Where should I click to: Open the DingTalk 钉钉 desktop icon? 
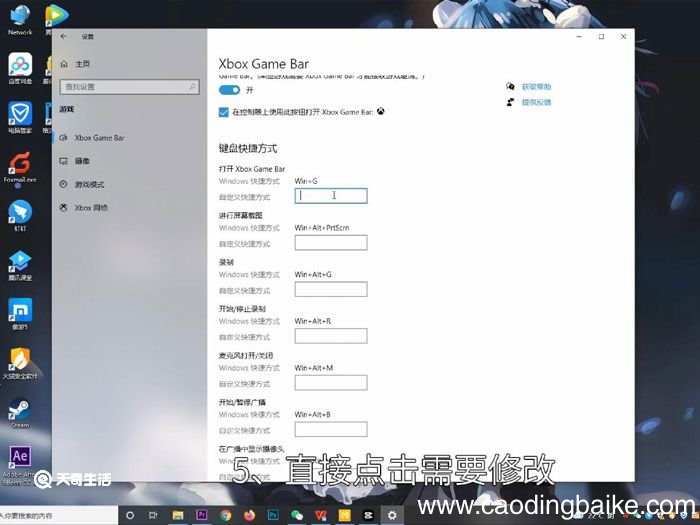(20, 215)
